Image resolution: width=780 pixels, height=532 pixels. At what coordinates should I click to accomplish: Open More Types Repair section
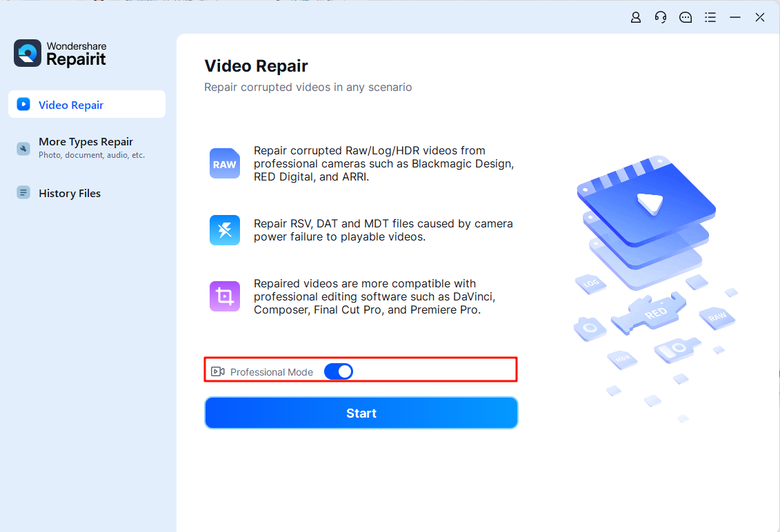(86, 142)
